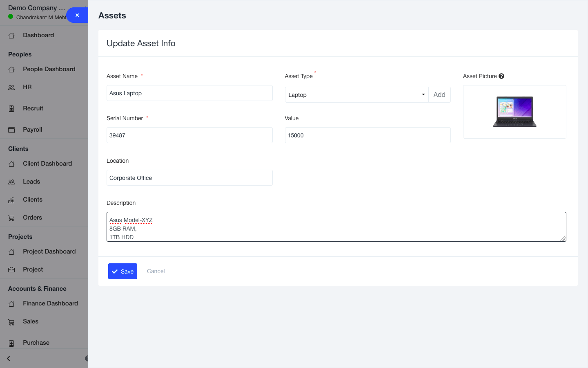Go to Project Dashboard in sidebar
This screenshot has height=368, width=588.
point(49,251)
